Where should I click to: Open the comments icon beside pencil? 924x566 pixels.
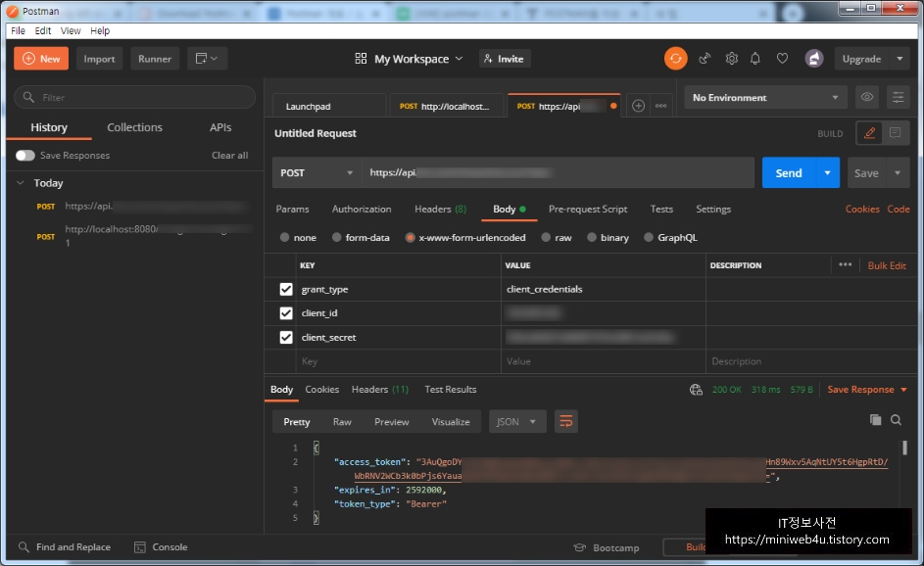(x=896, y=133)
